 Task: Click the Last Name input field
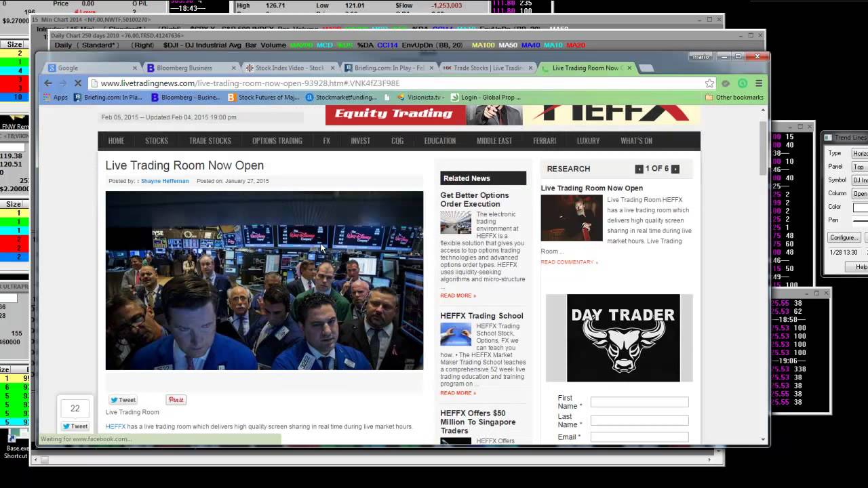pos(639,420)
